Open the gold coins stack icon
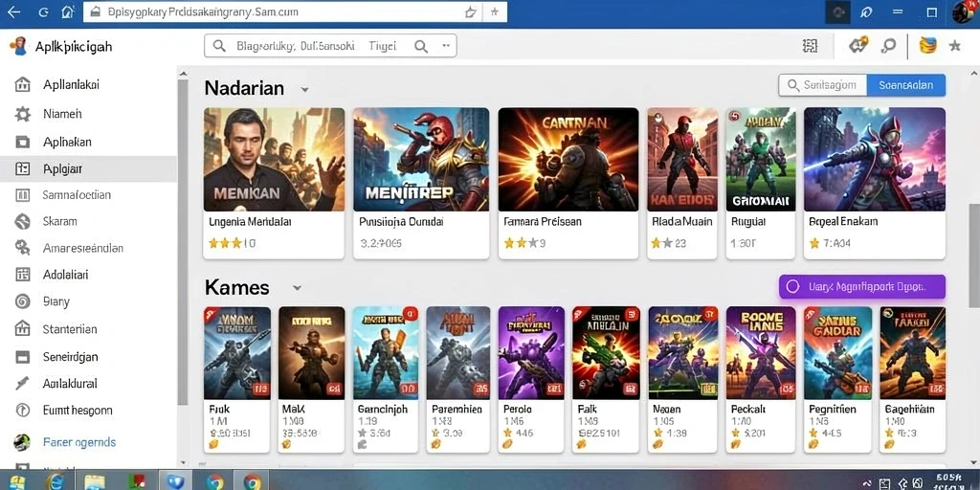 click(927, 46)
